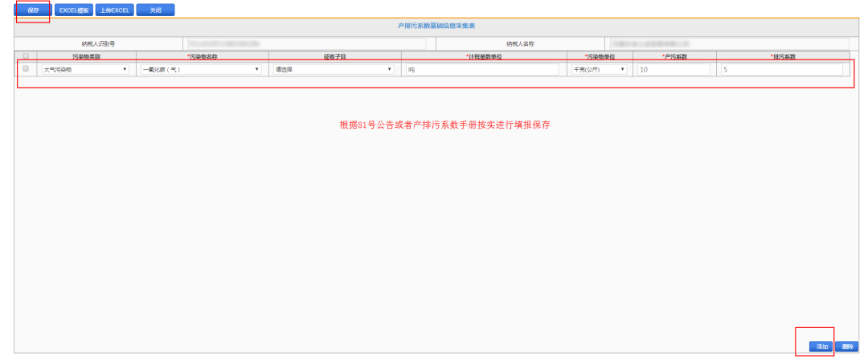The image size is (868, 361).
Task: Open the 大气污染物 pollutant category dropdown
Action: (85, 69)
